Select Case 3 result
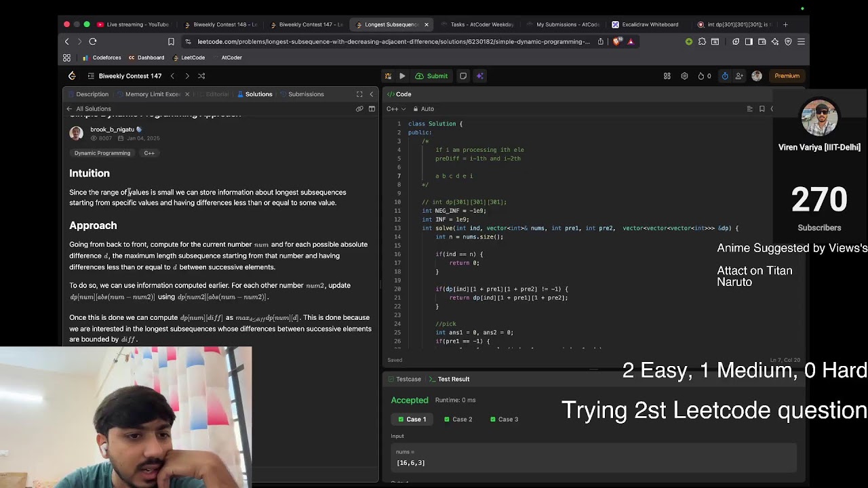Image resolution: width=868 pixels, height=488 pixels. click(x=504, y=420)
